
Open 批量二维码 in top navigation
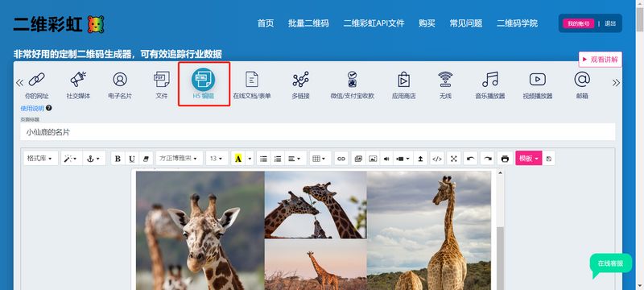pyautogui.click(x=308, y=23)
